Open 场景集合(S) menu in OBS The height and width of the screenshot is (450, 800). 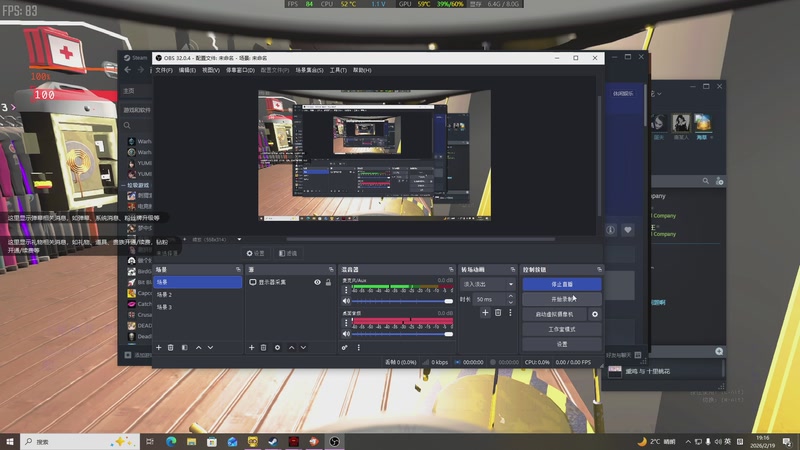pyautogui.click(x=309, y=70)
